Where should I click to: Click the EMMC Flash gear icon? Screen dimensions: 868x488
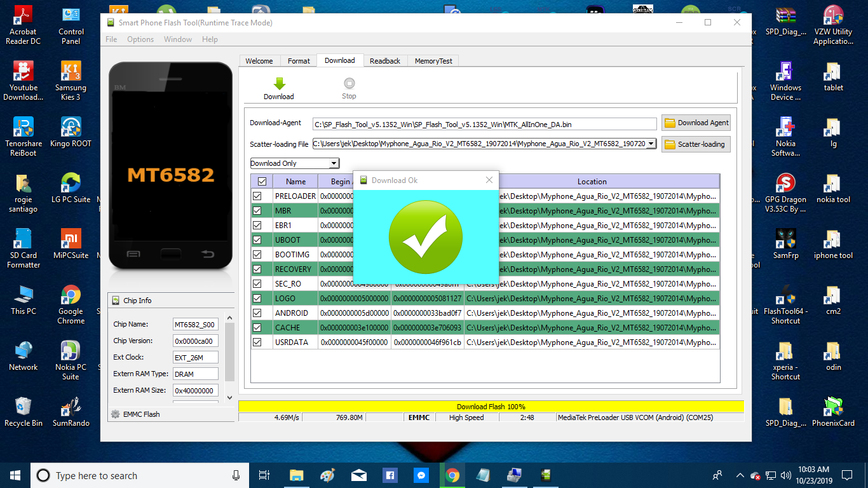(115, 414)
